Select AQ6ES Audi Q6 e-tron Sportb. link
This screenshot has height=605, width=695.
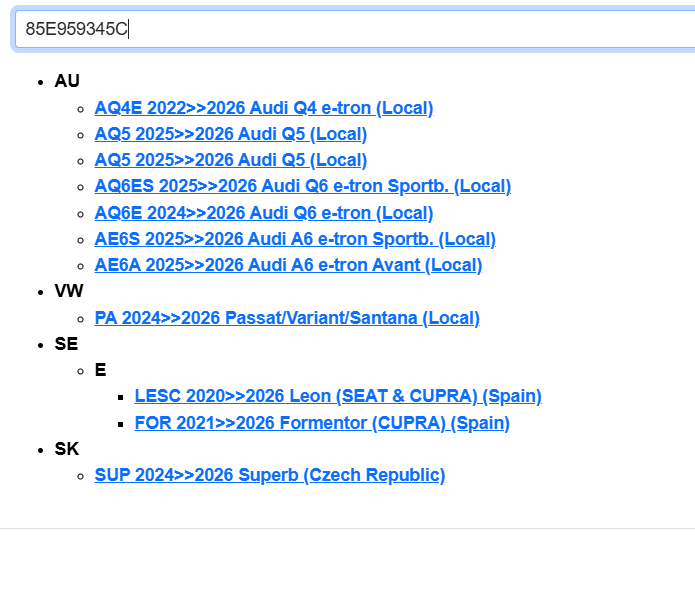[302, 186]
